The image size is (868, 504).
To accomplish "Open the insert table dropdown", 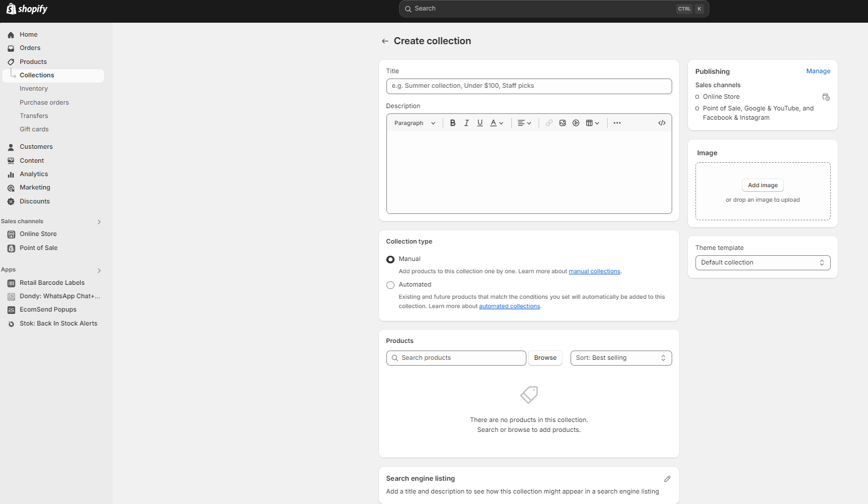I will point(593,123).
